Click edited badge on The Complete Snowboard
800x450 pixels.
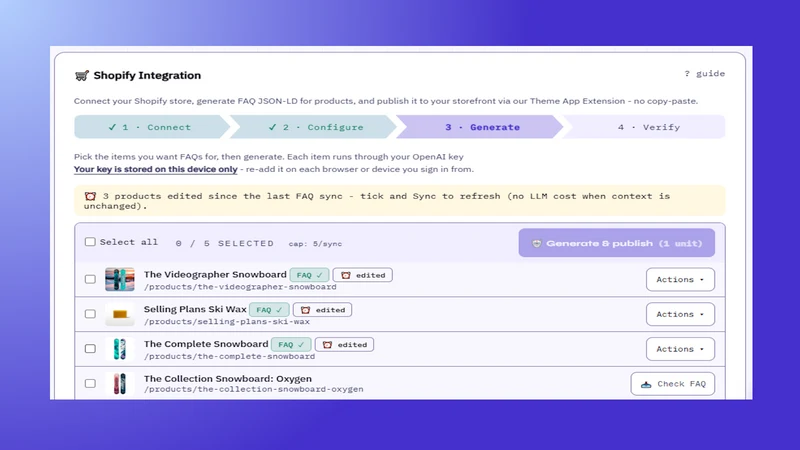click(x=344, y=344)
